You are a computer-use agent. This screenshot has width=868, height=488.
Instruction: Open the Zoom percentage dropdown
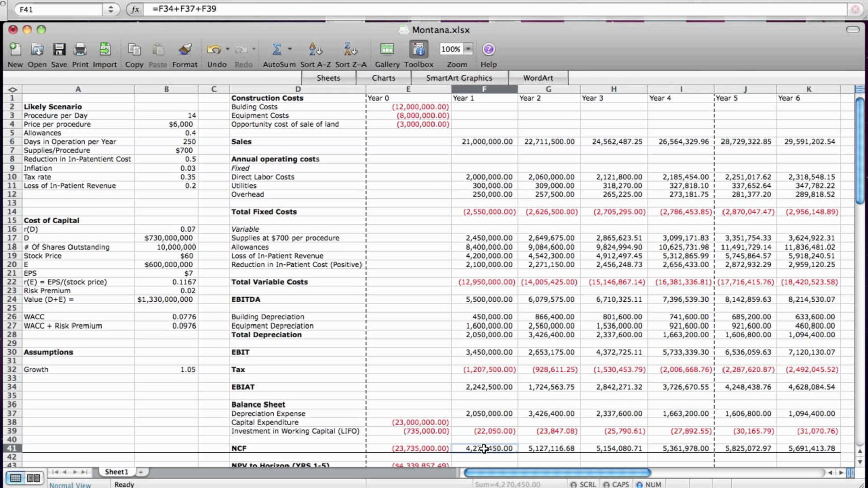[469, 49]
